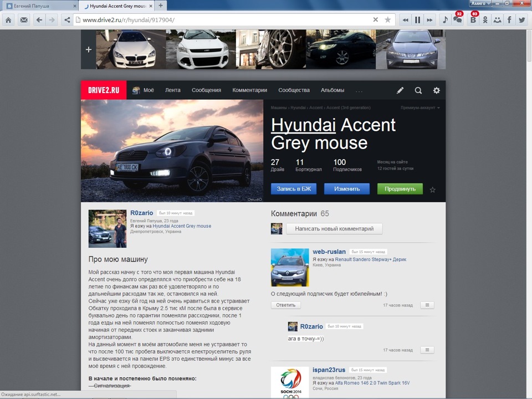Image resolution: width=532 pixels, height=399 pixels.
Task: Open the Сообщества menu item
Action: tap(294, 90)
